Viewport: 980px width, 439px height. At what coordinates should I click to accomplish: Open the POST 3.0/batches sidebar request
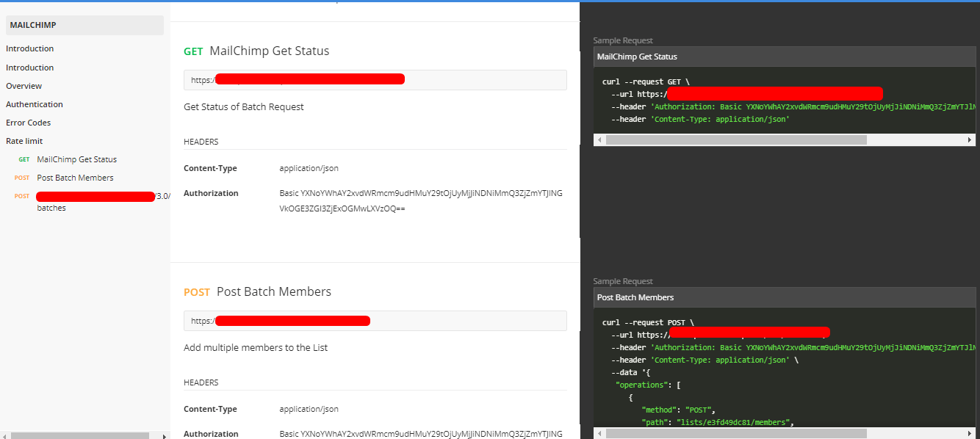click(104, 202)
